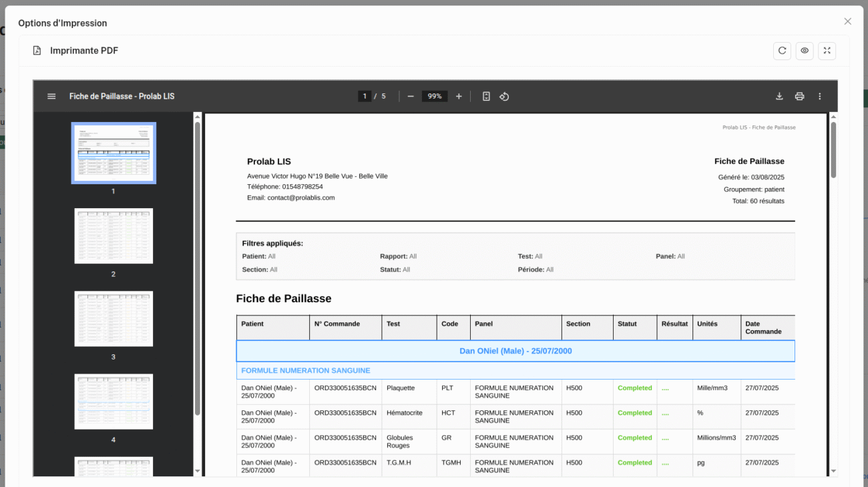Viewport: 868px width, 487px height.
Task: Open the partially visible page 5 thumbnail
Action: 114,466
